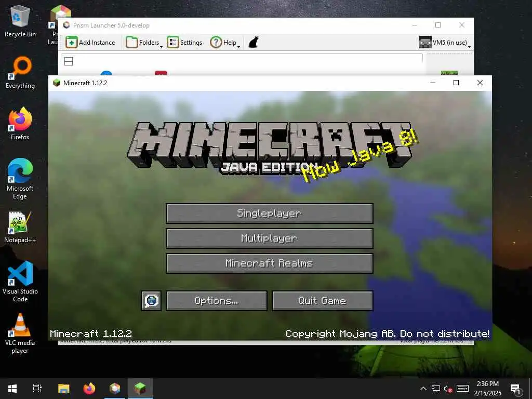Expand the Help menu in Prism Launcher
Viewport: 532px width, 399px height.
point(225,43)
